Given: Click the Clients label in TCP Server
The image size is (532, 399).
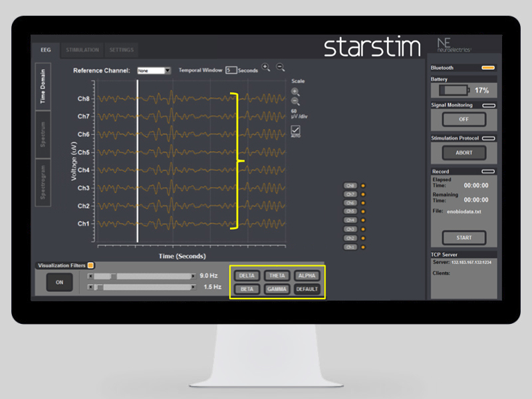Looking at the screenshot, I should 441,273.
